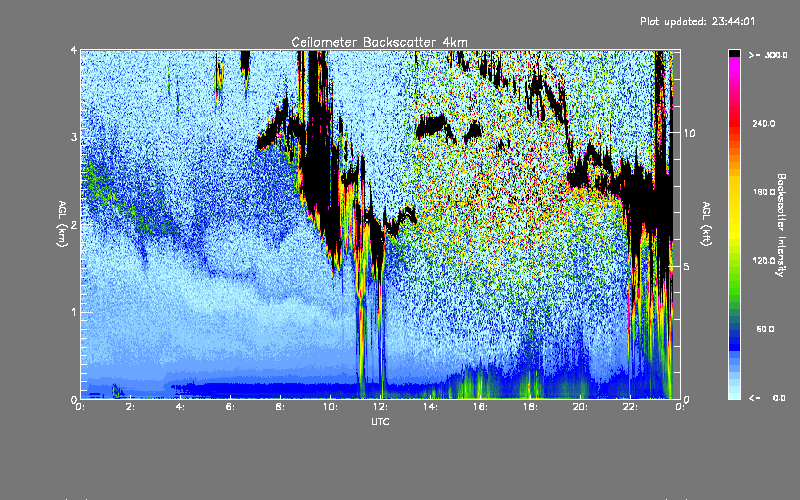Screen dimensions: 800x500
Task: Click the "<= 0.0" colorbar value
Action: tap(767, 398)
